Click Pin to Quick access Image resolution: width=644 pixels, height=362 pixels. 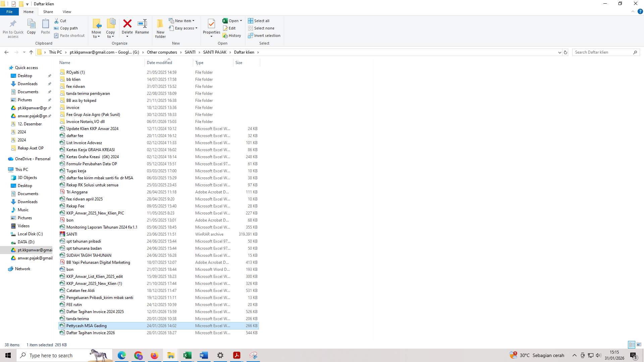pyautogui.click(x=13, y=28)
